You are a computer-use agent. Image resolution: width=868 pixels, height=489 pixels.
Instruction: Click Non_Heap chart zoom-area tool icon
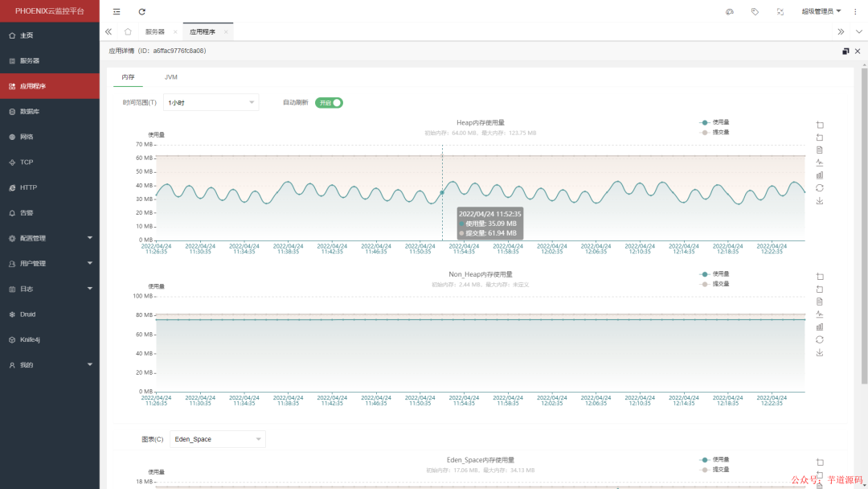(x=820, y=277)
